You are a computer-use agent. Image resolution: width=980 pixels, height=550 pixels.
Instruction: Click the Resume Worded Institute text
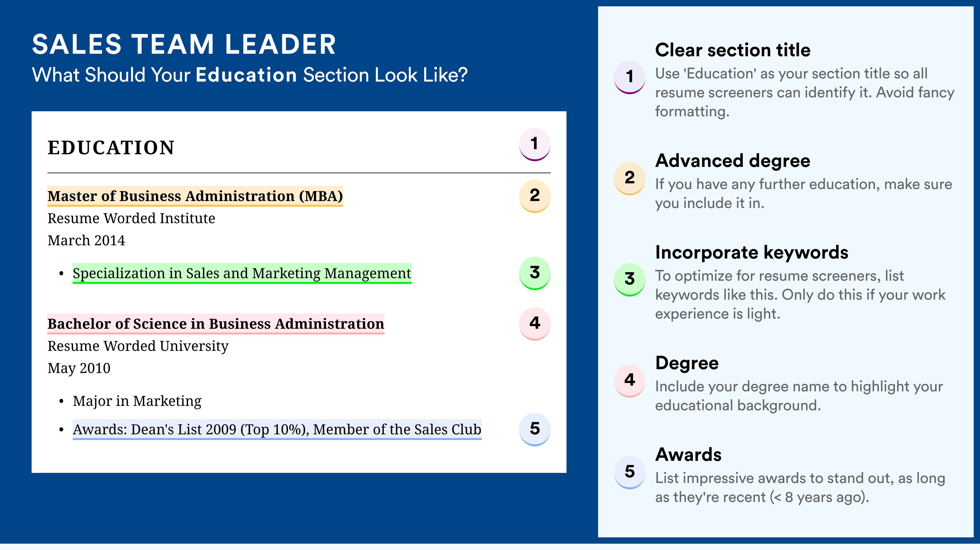tap(131, 218)
